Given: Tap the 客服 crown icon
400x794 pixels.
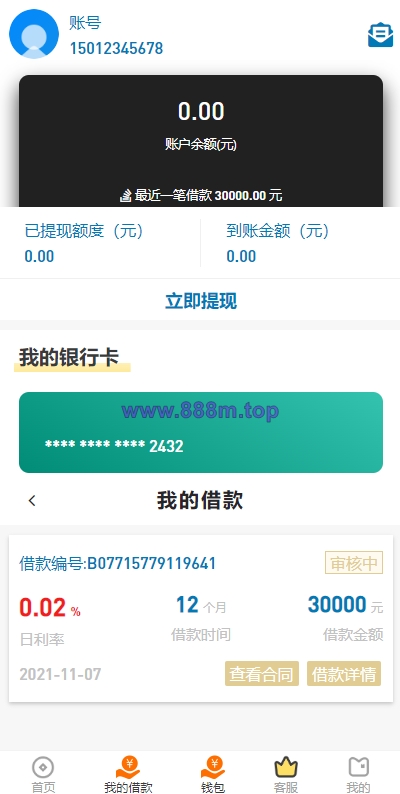Looking at the screenshot, I should click(x=286, y=768).
